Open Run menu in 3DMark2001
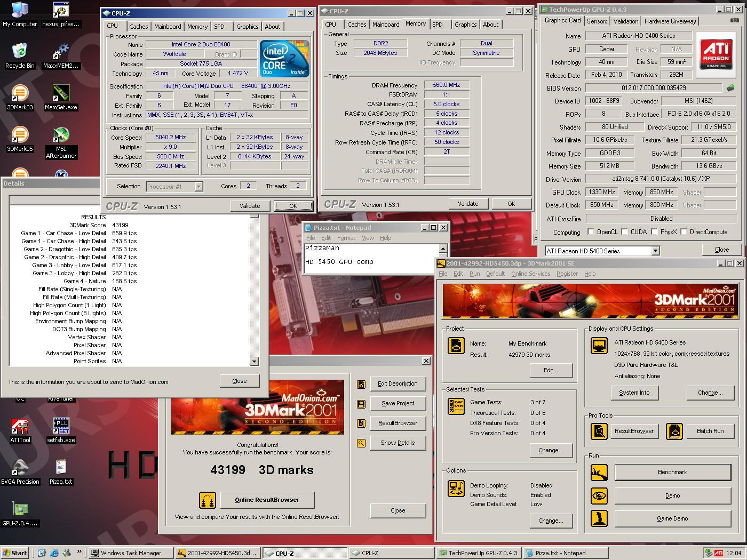The height and width of the screenshot is (560, 747). click(474, 274)
